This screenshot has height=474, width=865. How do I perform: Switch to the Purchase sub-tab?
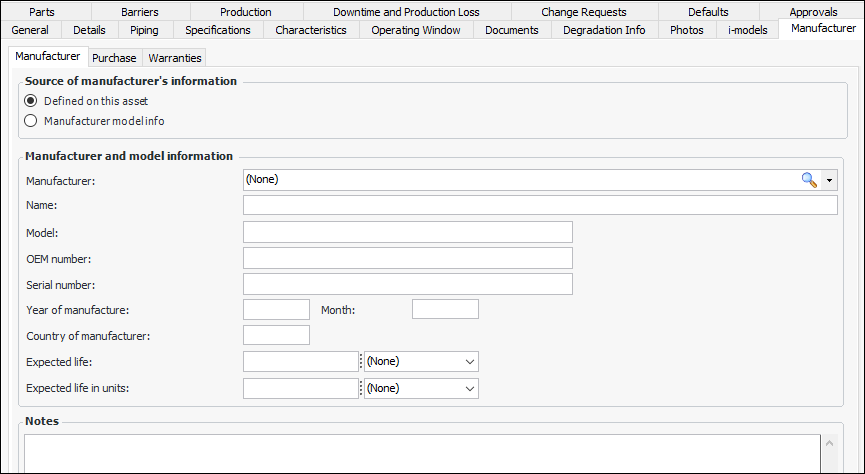(x=114, y=58)
